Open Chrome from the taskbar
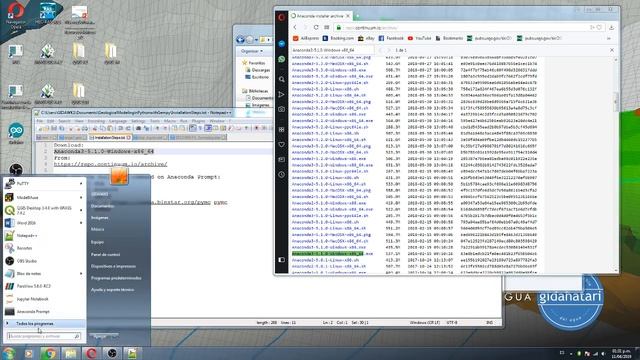Screen dimensions: 640x360 click(49, 353)
